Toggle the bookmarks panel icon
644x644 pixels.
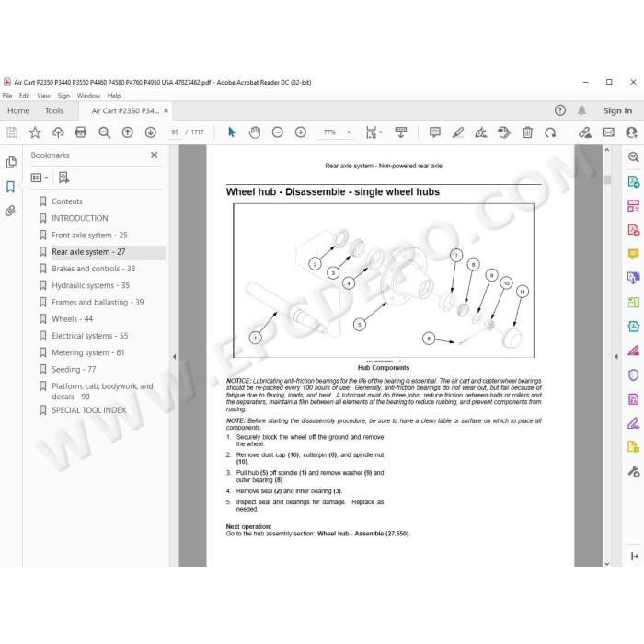point(11,187)
